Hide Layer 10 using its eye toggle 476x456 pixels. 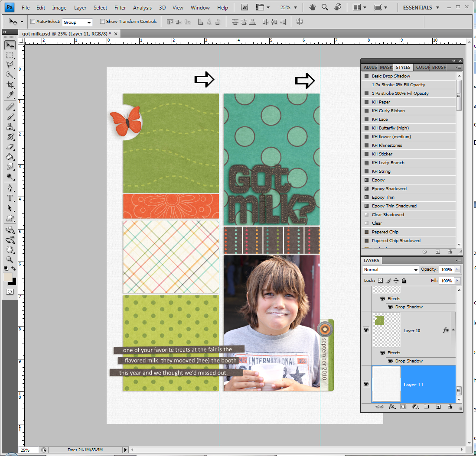click(366, 330)
